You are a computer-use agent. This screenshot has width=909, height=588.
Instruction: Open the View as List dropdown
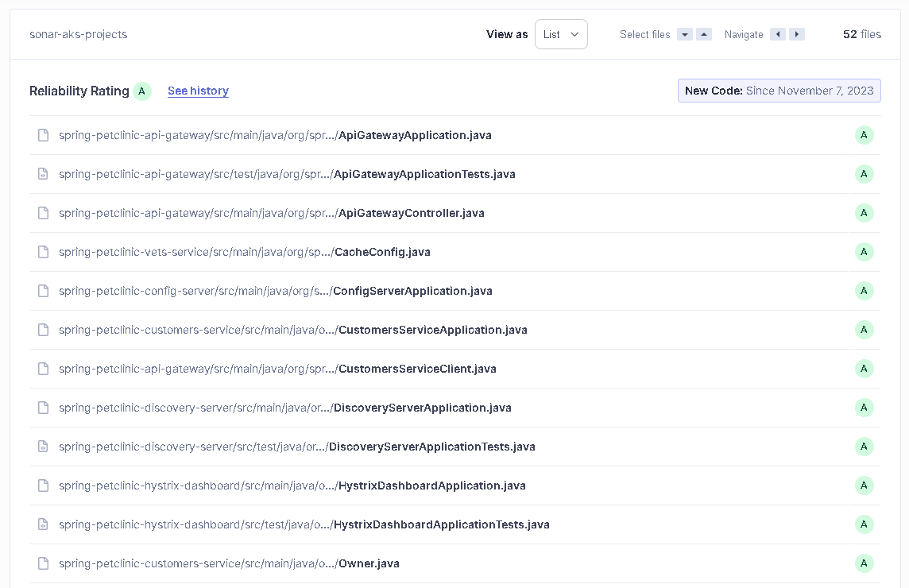tap(561, 34)
